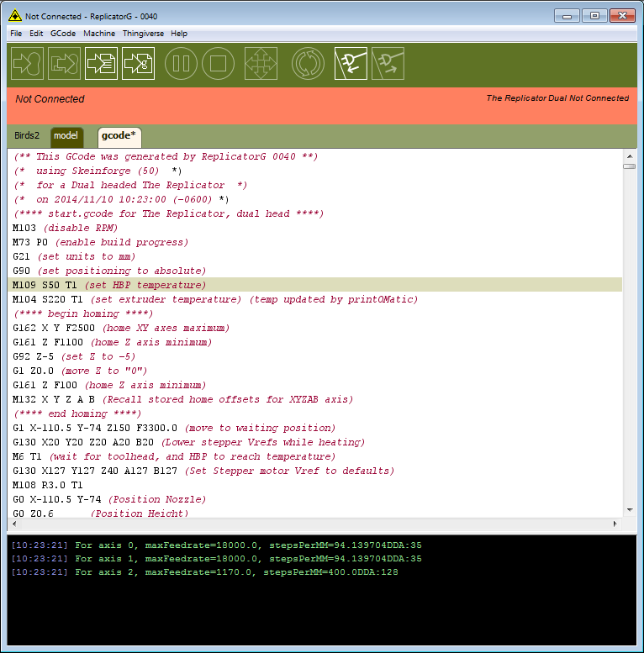Viewport: 644px width, 653px height.
Task: Click the 'M132 X Y Z A B' line
Action: (182, 399)
